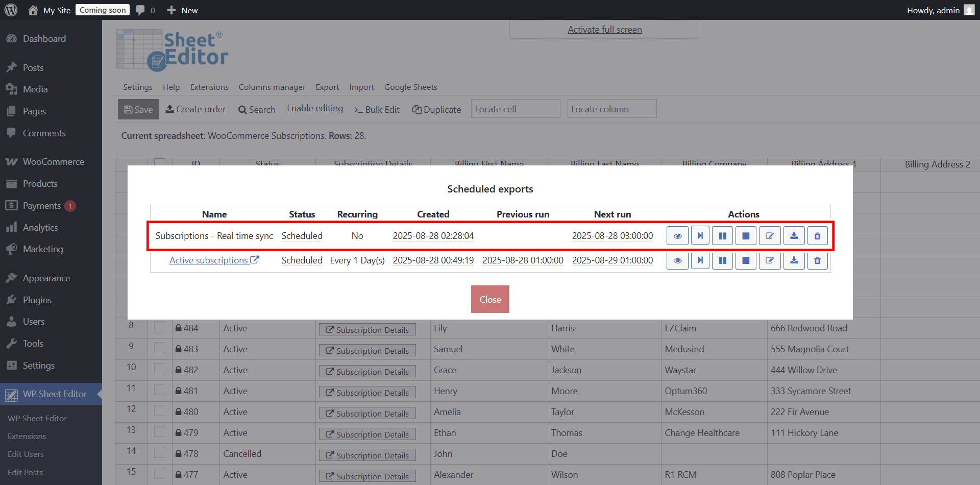Open the Google Sheets menu

pyautogui.click(x=411, y=87)
